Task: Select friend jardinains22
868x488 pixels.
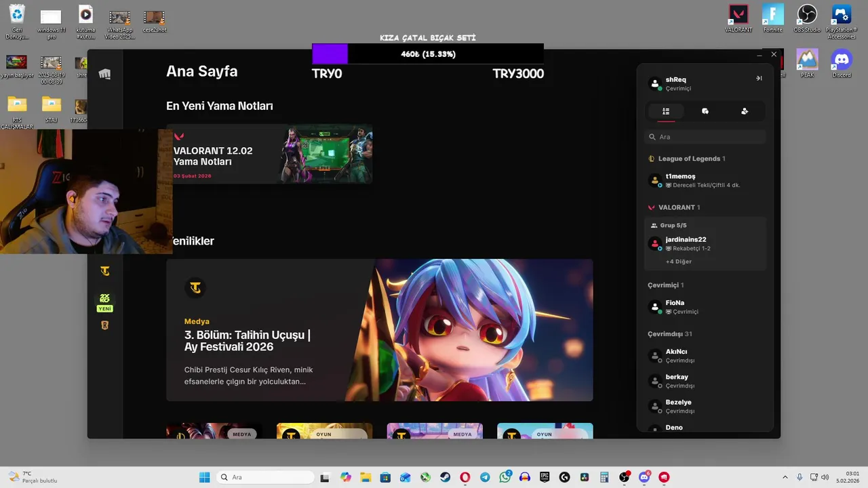Action: 705,243
